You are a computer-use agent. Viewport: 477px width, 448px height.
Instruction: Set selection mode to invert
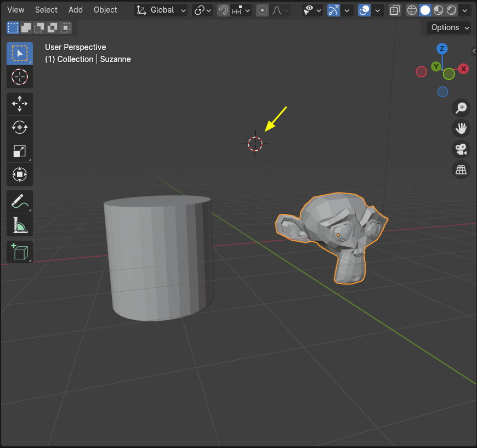(x=52, y=28)
